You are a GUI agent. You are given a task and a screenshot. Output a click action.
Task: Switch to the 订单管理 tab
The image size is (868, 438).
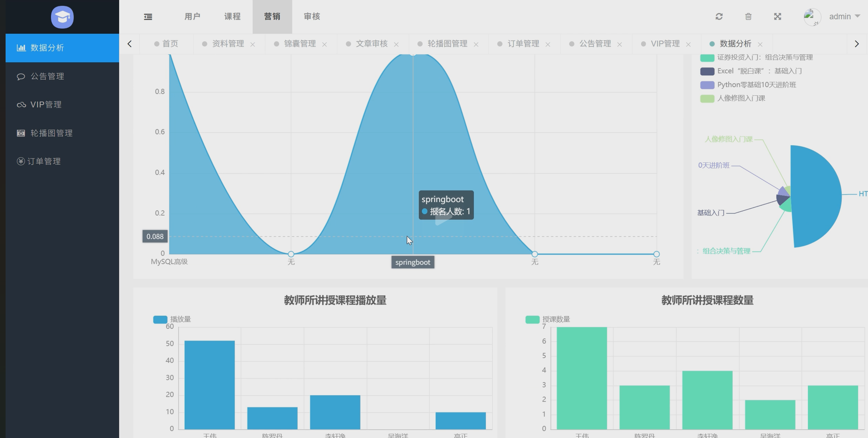point(523,44)
